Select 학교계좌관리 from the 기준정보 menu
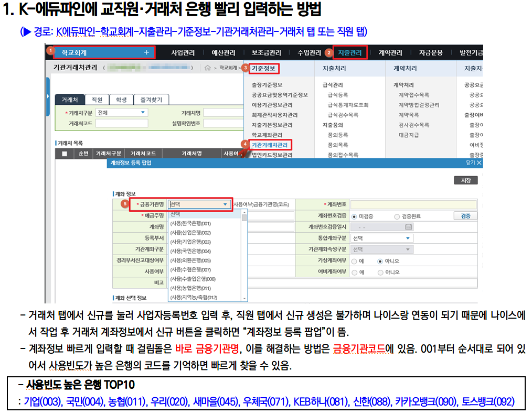Viewport: 532px width, 414px height. (267, 134)
